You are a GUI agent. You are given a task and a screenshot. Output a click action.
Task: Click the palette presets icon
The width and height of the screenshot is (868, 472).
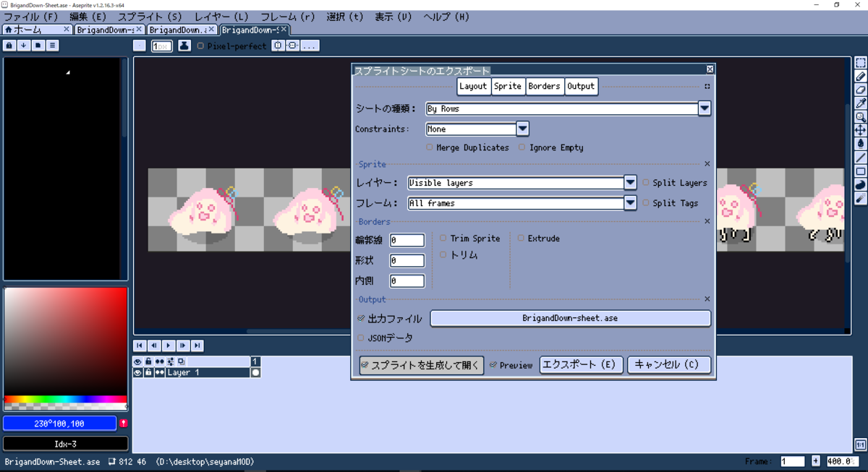pyautogui.click(x=38, y=46)
